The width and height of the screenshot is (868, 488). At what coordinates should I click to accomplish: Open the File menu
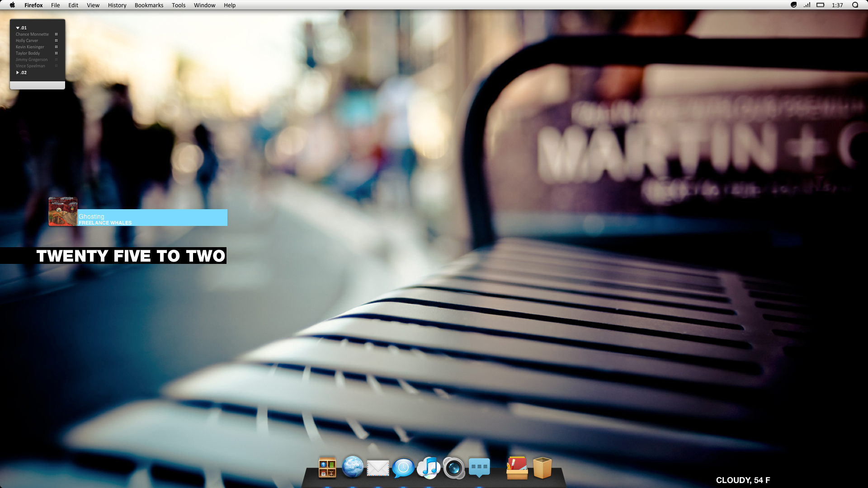click(56, 5)
